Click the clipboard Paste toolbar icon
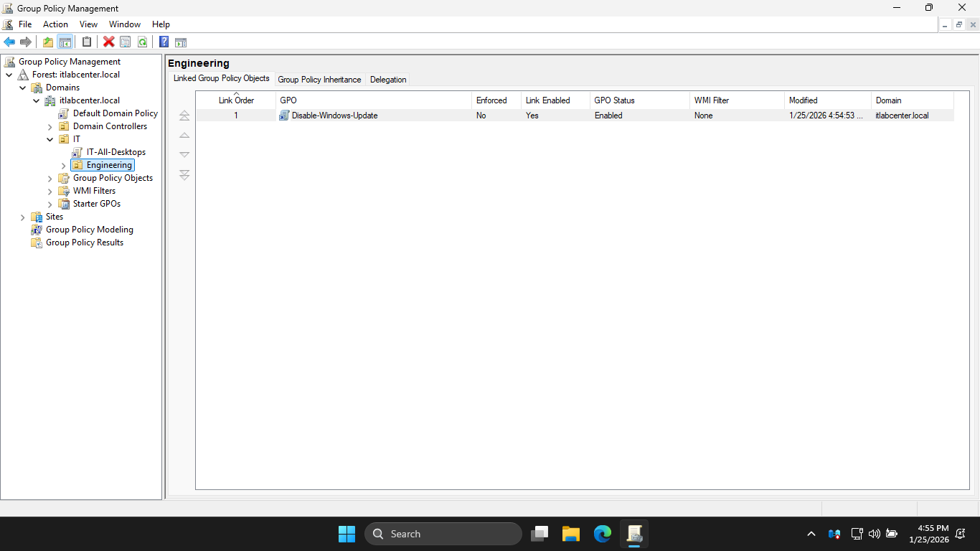Image resolution: width=980 pixels, height=551 pixels. tap(87, 42)
